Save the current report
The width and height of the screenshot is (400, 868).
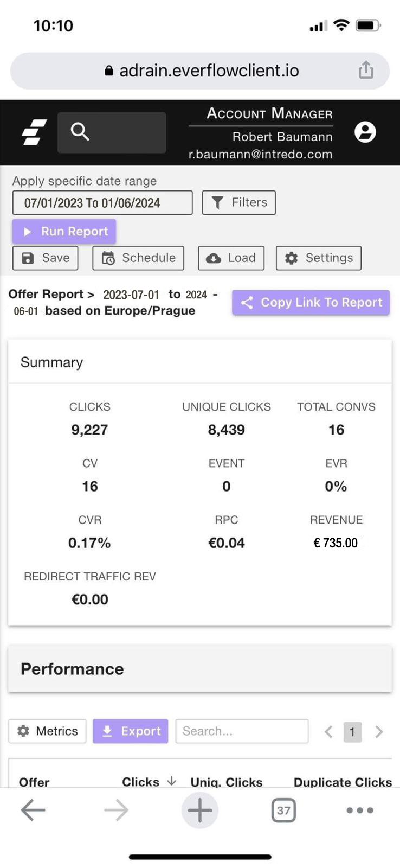coord(46,258)
